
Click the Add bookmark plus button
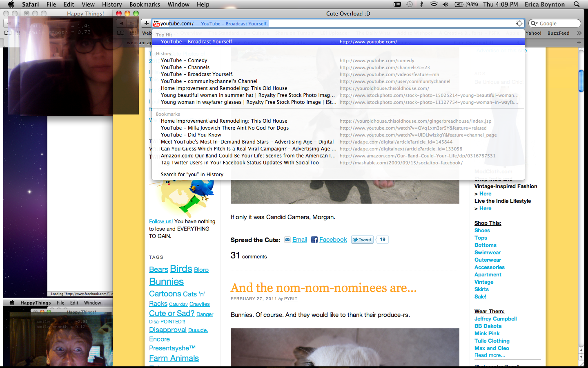146,23
